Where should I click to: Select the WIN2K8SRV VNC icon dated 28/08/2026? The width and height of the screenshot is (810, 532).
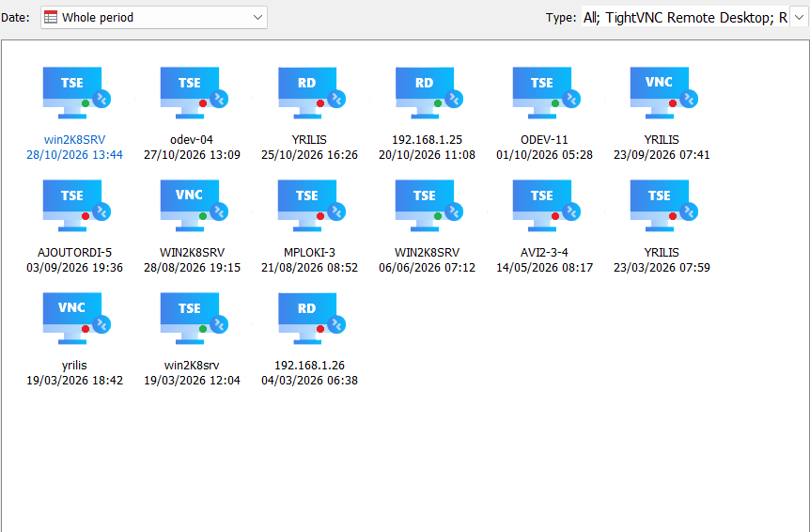(194, 206)
